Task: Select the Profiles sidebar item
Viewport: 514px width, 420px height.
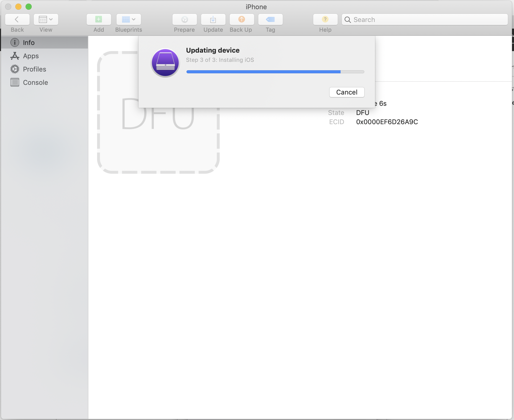Action: click(34, 69)
